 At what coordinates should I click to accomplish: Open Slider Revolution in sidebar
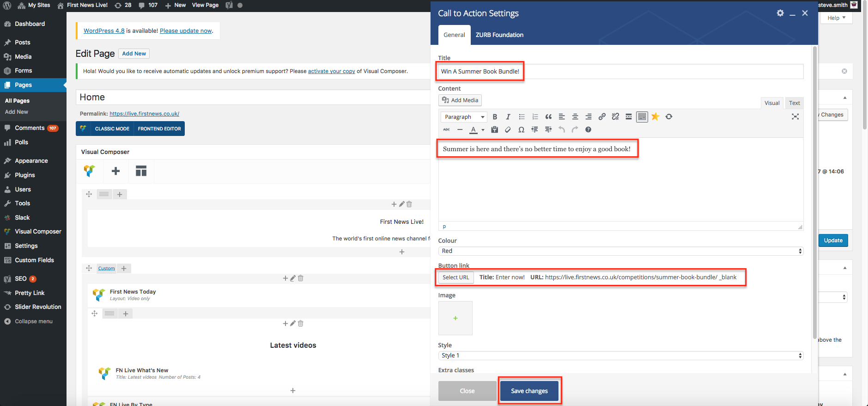click(33, 307)
